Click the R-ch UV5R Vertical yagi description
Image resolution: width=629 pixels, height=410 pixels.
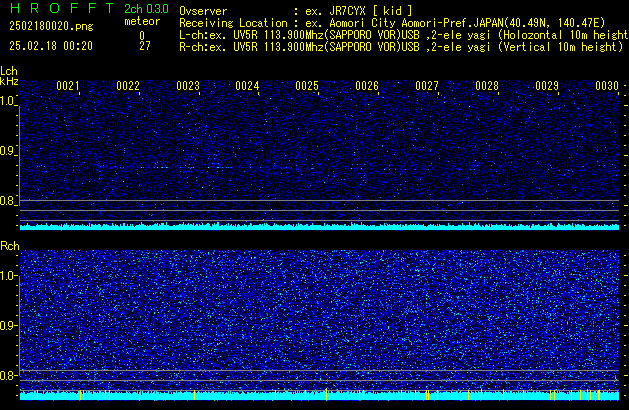[x=401, y=47]
